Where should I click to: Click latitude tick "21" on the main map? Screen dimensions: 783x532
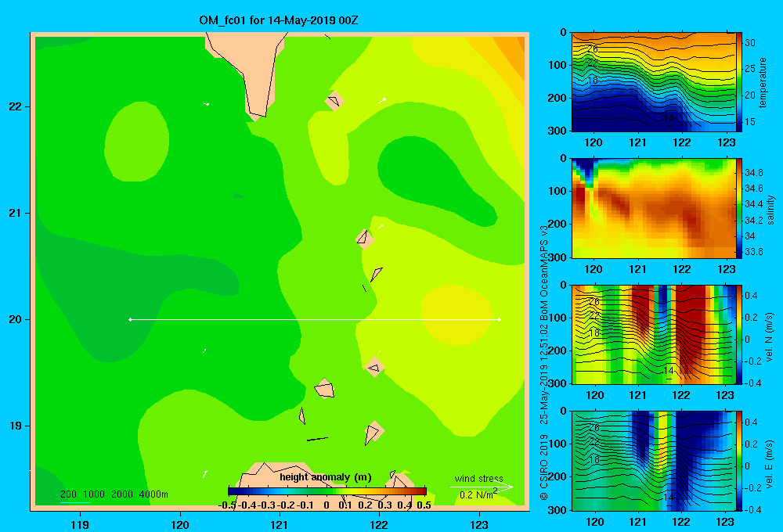click(x=16, y=213)
